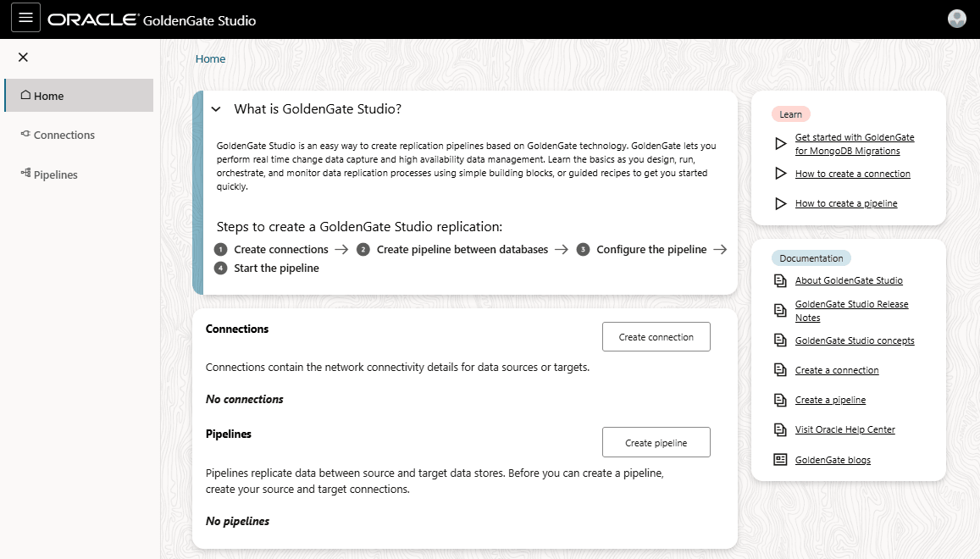Click the No pipelines status text
Viewport: 980px width, 559px height.
pos(237,521)
